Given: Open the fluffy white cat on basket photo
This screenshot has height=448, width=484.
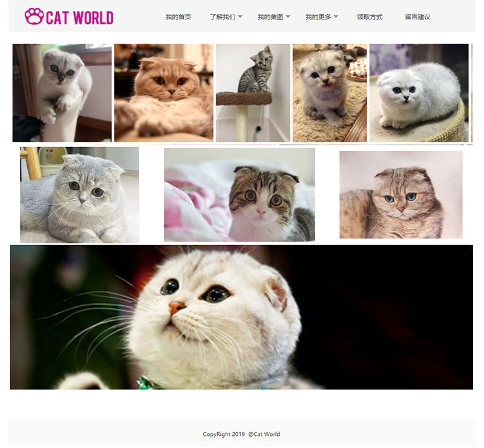Looking at the screenshot, I should tap(419, 93).
